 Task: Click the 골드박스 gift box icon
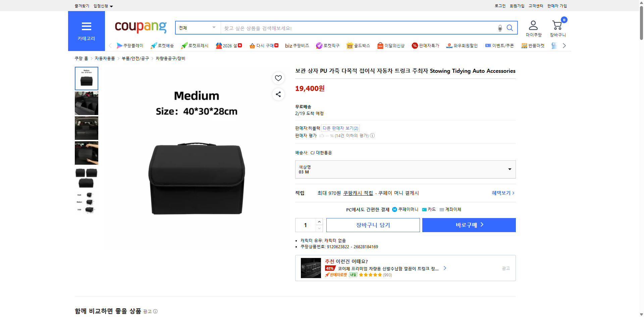[x=349, y=45]
